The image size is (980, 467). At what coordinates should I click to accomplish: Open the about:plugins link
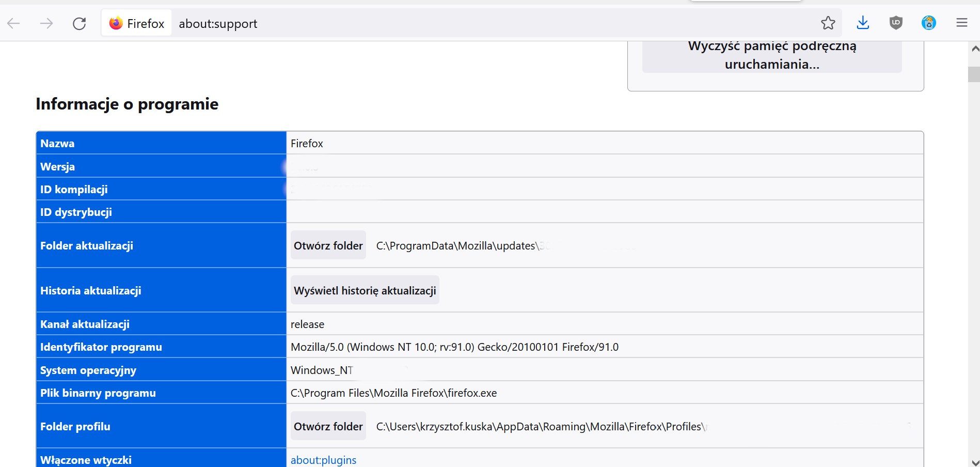point(323,460)
